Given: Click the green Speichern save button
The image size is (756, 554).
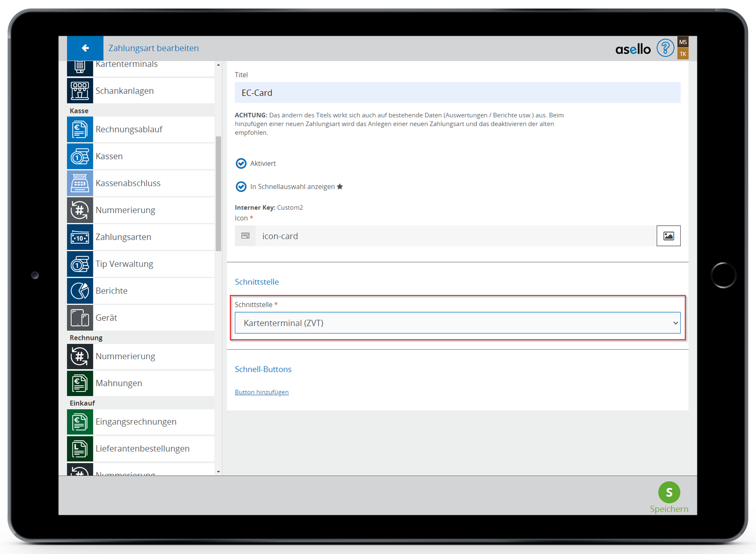Looking at the screenshot, I should click(x=669, y=493).
